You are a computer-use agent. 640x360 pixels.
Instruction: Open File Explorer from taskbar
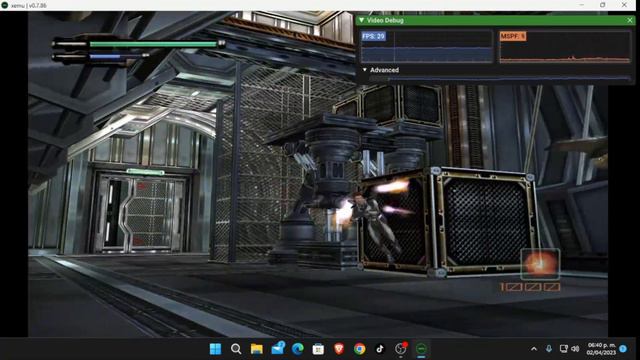(x=257, y=349)
